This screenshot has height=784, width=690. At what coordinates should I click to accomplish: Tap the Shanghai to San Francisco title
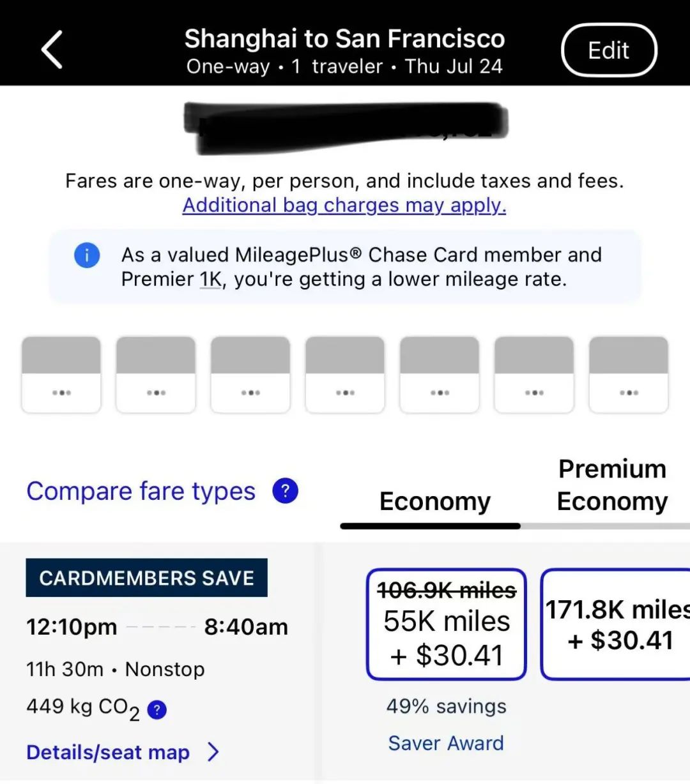tap(344, 39)
